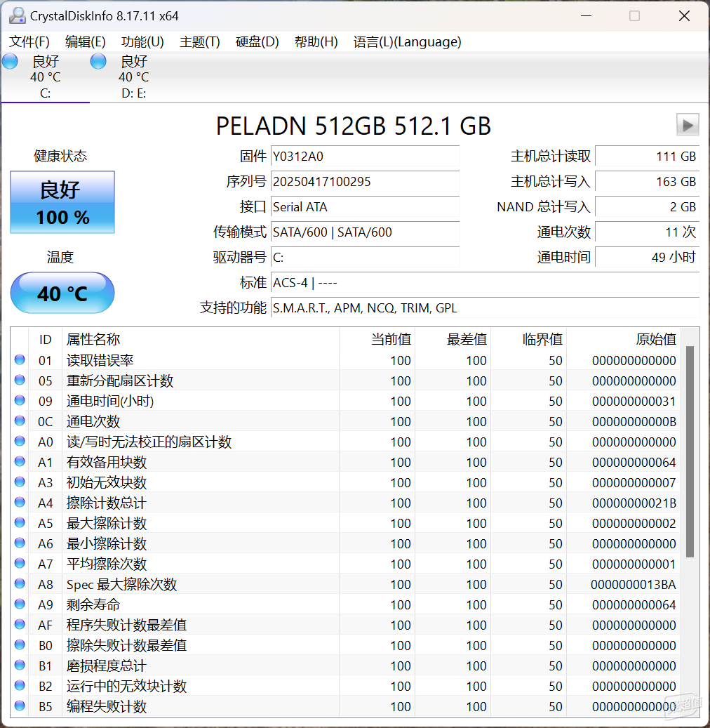The height and width of the screenshot is (728, 710).
Task: Maximize the CrystalDiskInfo window
Action: (x=634, y=15)
